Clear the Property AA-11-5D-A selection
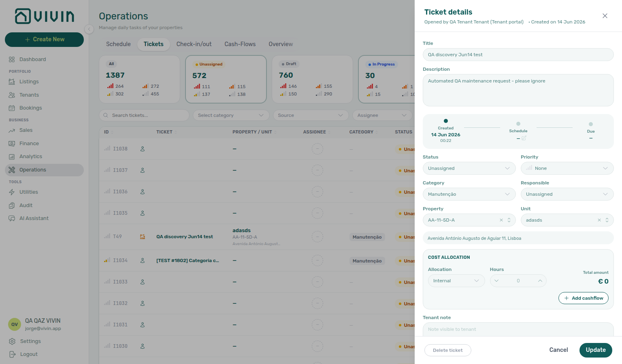622x364 pixels. tap(501, 220)
